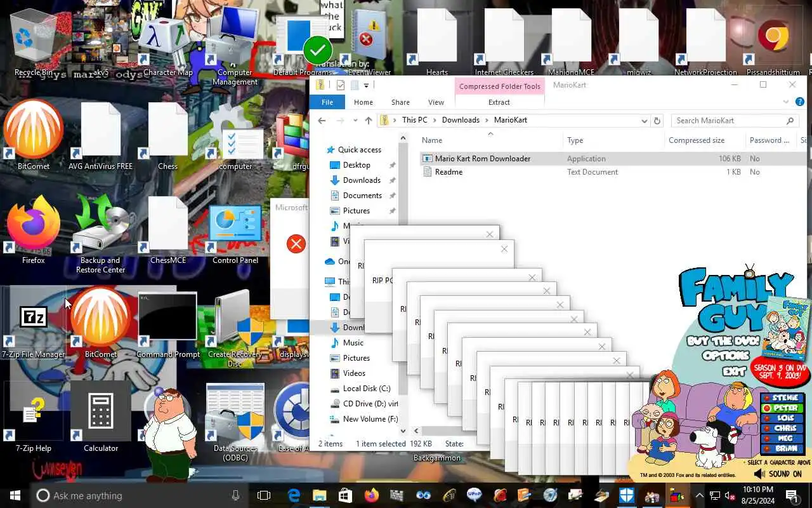Open the Chess desktop shortcut

click(167, 135)
